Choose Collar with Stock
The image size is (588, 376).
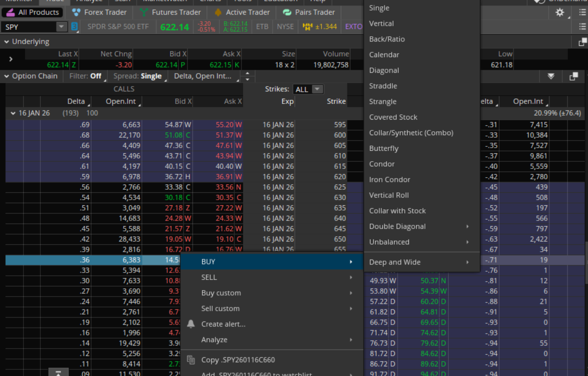[x=421, y=211]
